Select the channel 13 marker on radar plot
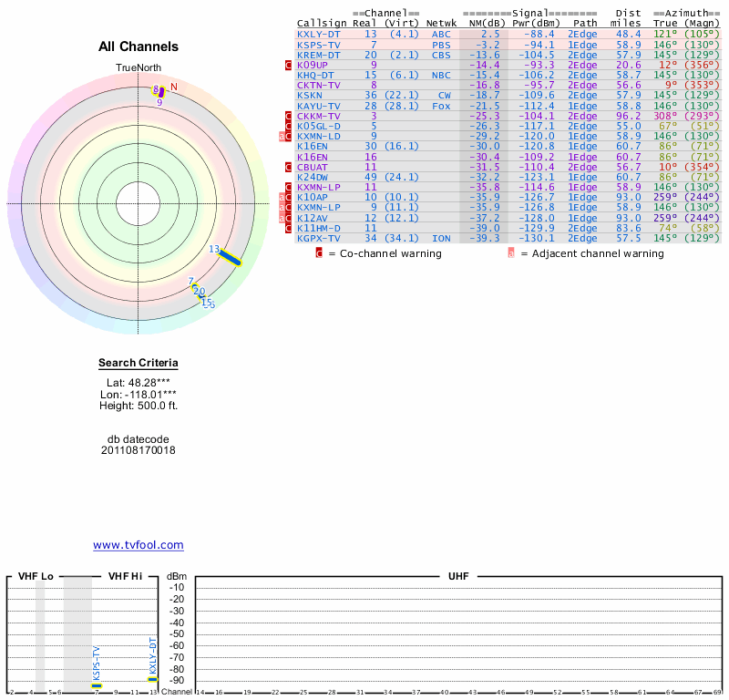 tap(228, 257)
